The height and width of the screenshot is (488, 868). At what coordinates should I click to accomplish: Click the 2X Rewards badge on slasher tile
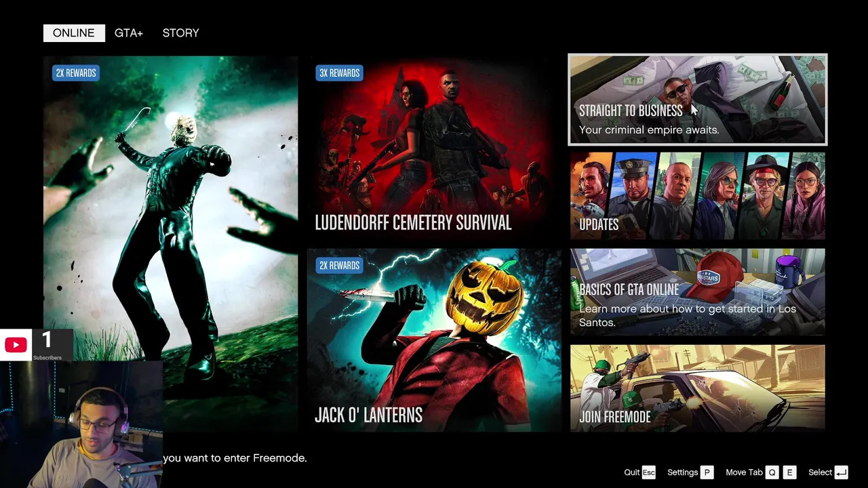[x=75, y=73]
